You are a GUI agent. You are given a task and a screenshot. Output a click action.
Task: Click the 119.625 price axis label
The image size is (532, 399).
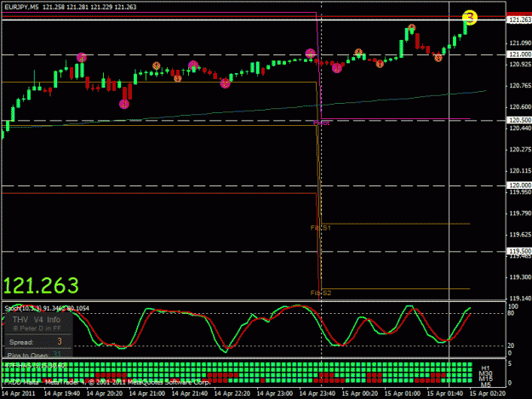pos(520,235)
